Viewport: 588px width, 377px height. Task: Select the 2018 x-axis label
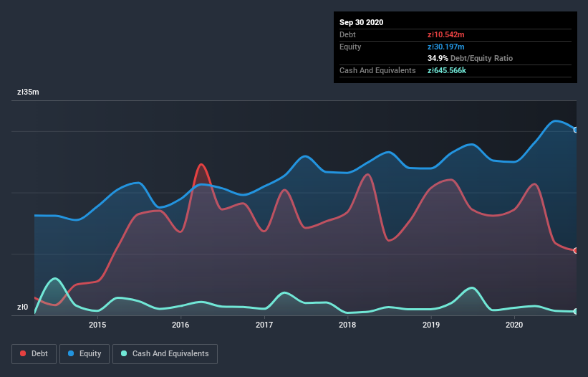pyautogui.click(x=347, y=325)
